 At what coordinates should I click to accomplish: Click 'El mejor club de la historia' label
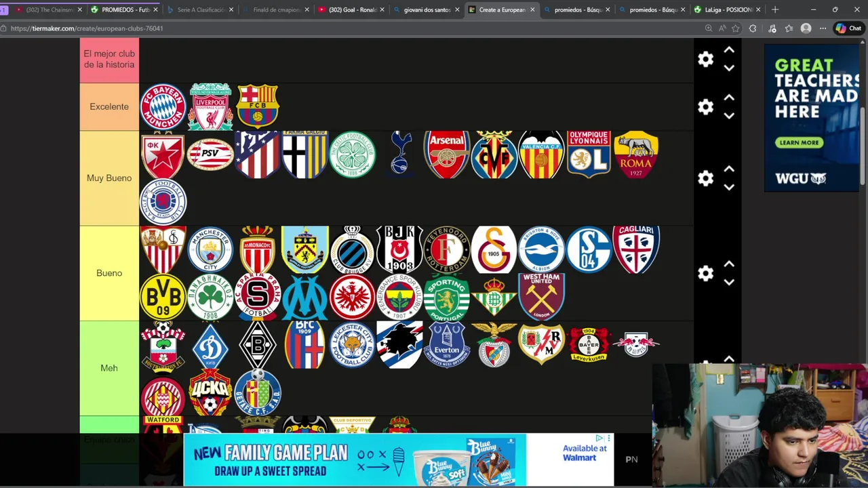click(x=109, y=60)
